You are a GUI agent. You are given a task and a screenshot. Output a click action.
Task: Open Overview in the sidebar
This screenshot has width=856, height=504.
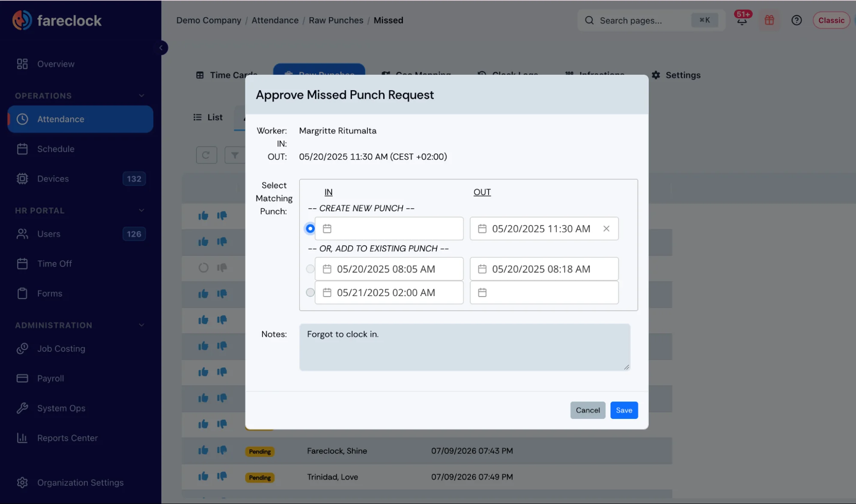click(81, 64)
